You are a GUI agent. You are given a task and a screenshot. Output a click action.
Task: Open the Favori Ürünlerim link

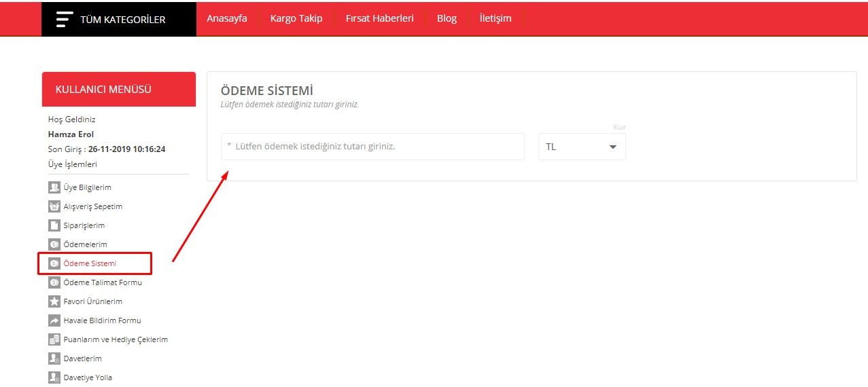(93, 301)
